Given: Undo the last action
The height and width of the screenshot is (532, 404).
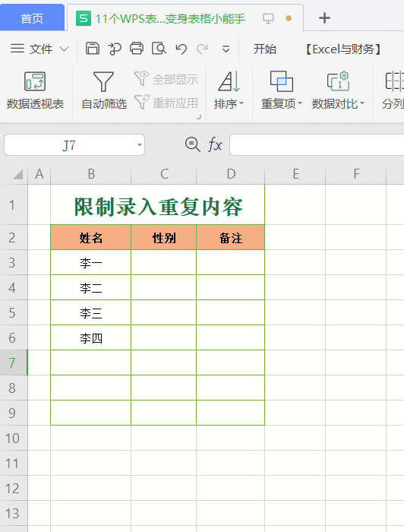Looking at the screenshot, I should click(181, 49).
